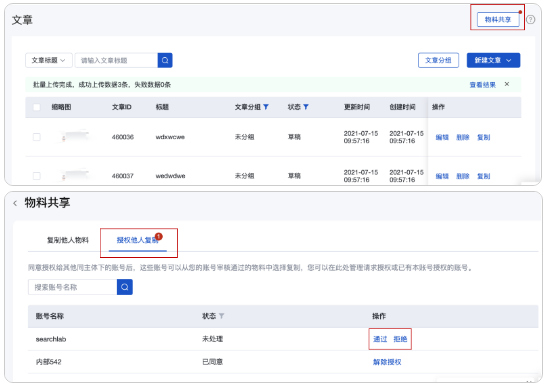The width and height of the screenshot is (556, 389).
Task: Select the title text wdxwcwe
Action: tap(170, 137)
